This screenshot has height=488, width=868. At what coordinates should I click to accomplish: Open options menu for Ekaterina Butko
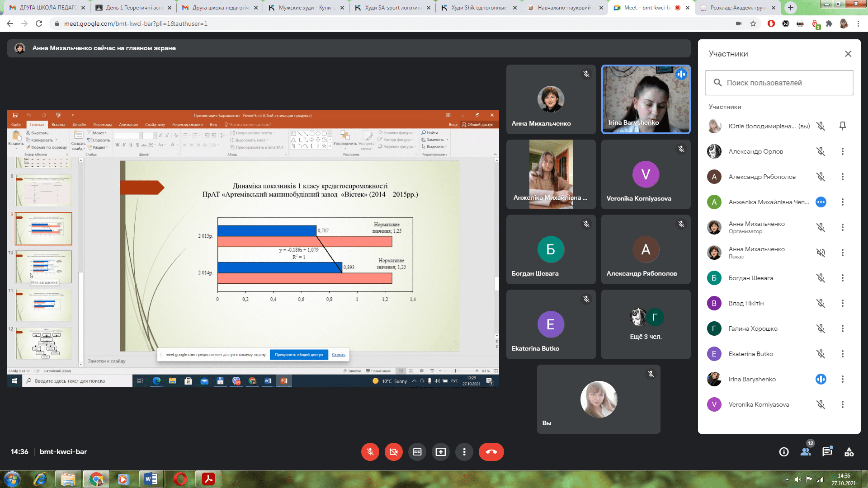click(x=843, y=354)
